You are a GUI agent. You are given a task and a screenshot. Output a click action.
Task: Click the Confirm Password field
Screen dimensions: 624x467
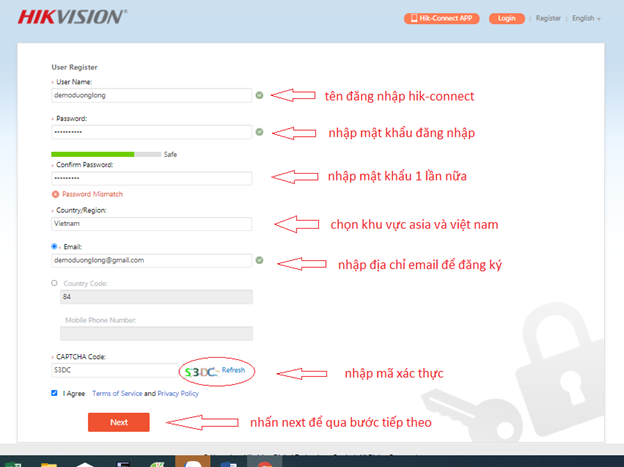[x=152, y=178]
